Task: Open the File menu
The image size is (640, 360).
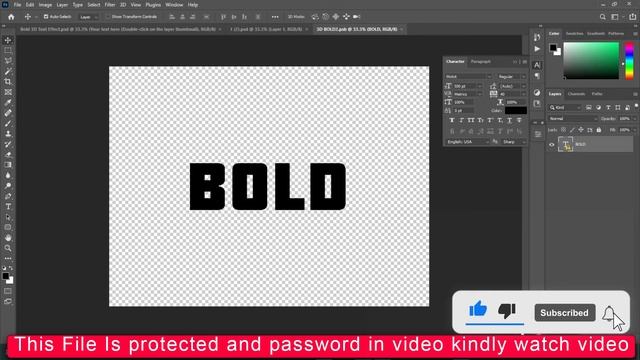Action: pyautogui.click(x=17, y=5)
